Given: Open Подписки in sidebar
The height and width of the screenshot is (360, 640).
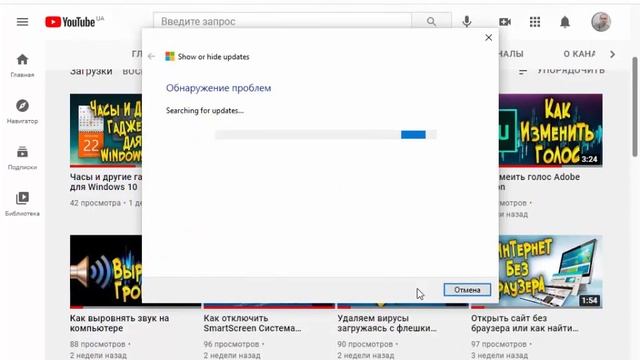Looking at the screenshot, I should [22, 158].
